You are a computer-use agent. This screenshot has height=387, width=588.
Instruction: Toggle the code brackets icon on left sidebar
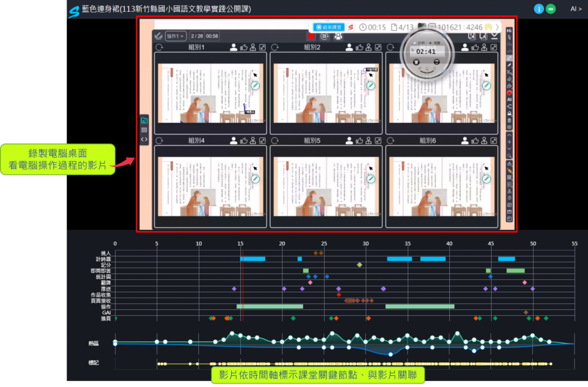(144, 139)
